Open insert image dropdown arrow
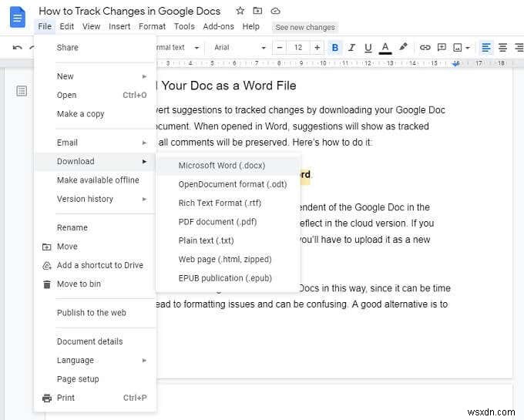The image size is (524, 420). coord(468,48)
